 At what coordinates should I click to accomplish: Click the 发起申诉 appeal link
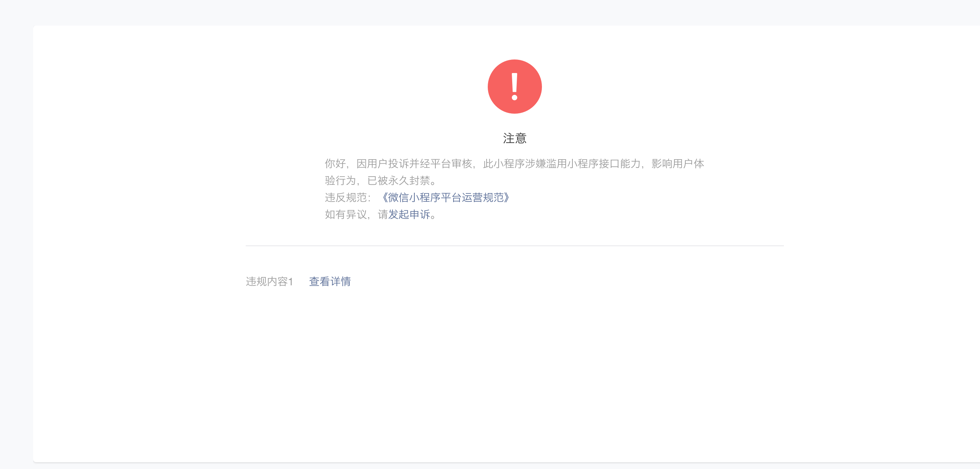(x=409, y=215)
